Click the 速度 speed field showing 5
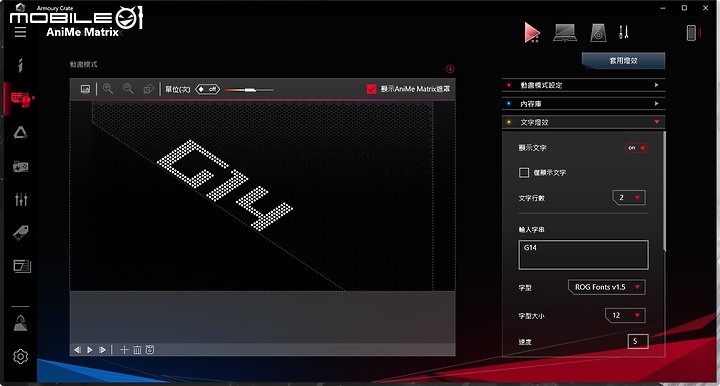 (x=638, y=341)
